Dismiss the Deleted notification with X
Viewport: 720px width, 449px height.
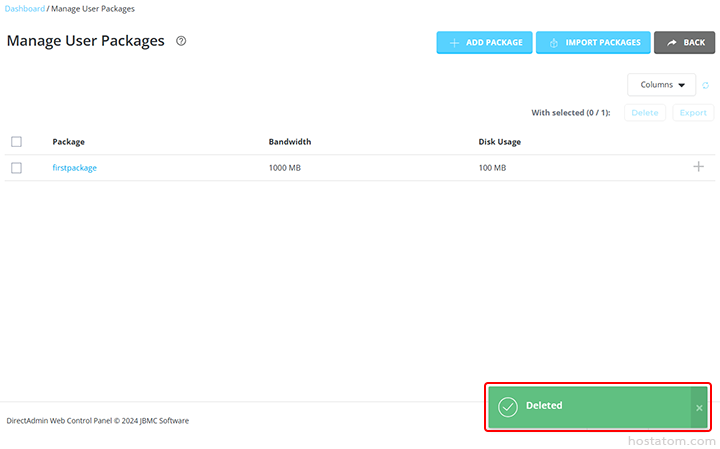pos(699,407)
